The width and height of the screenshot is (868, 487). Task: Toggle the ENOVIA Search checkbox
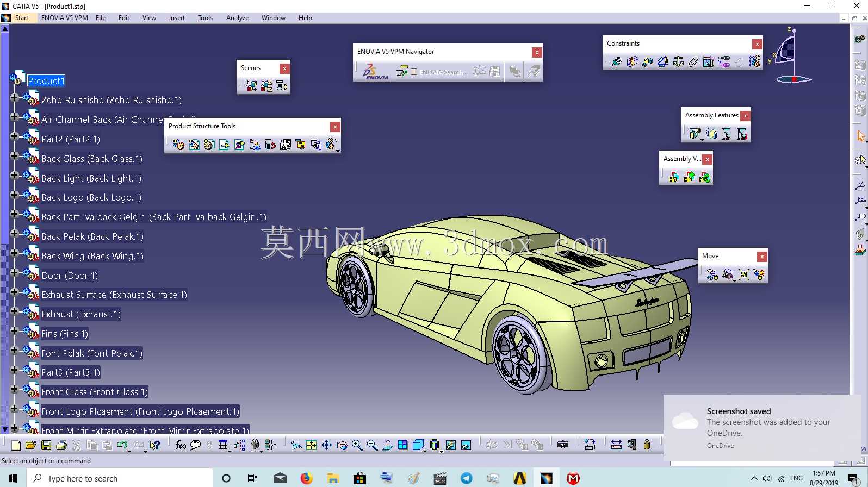414,72
